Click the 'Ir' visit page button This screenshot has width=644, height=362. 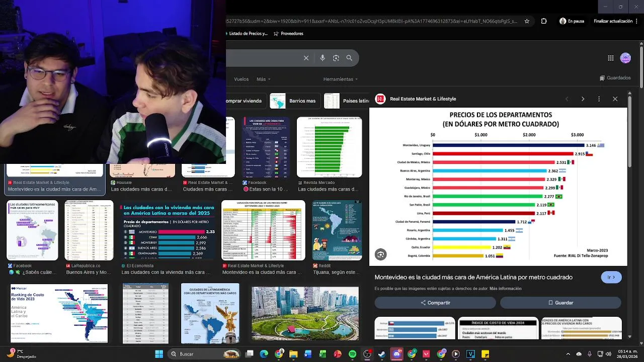(x=611, y=277)
